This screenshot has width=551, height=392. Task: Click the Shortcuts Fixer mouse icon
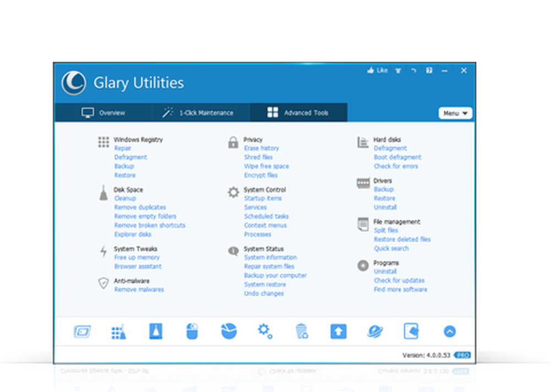192,331
